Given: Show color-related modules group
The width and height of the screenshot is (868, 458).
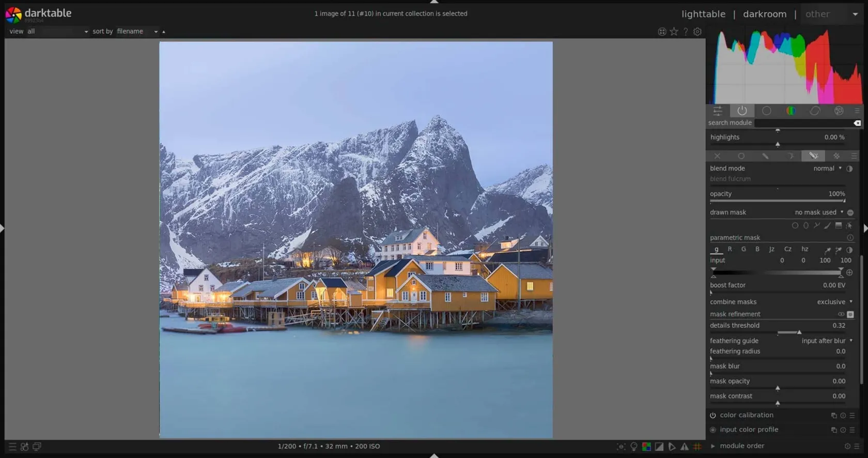Looking at the screenshot, I should [x=791, y=111].
